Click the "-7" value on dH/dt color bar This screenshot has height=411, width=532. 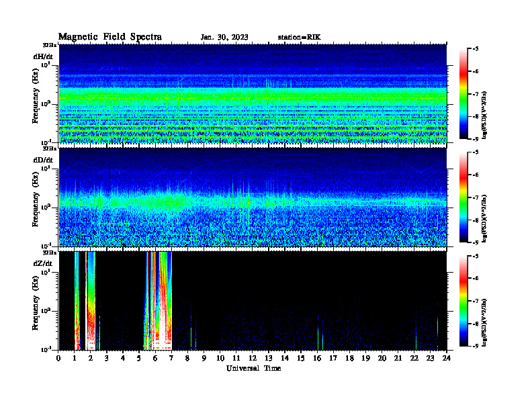pos(475,94)
